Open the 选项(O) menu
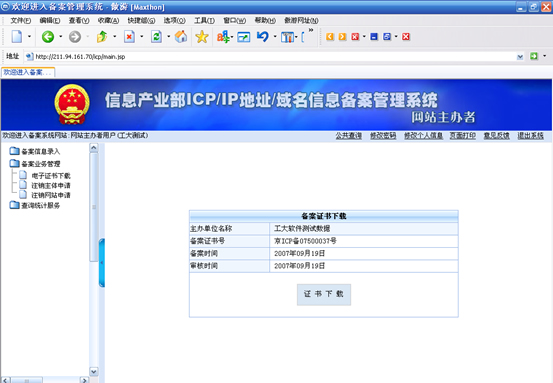Image resolution: width=553 pixels, height=383 pixels. (175, 20)
